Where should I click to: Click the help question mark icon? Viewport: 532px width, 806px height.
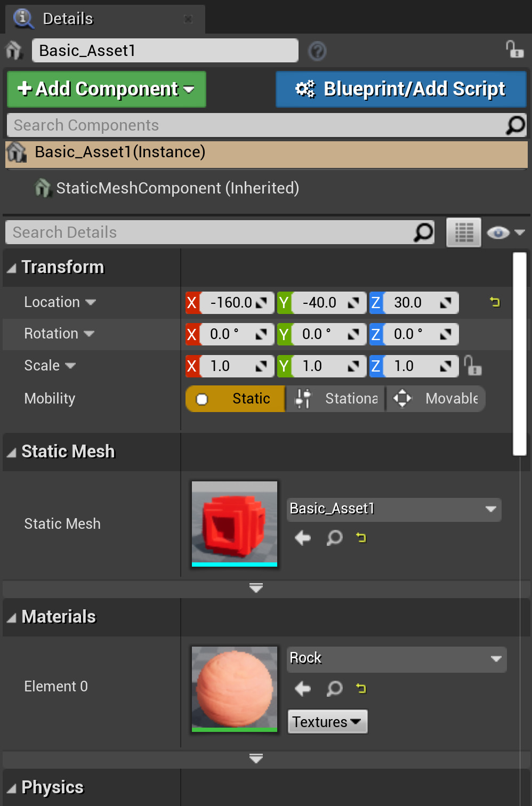click(317, 51)
